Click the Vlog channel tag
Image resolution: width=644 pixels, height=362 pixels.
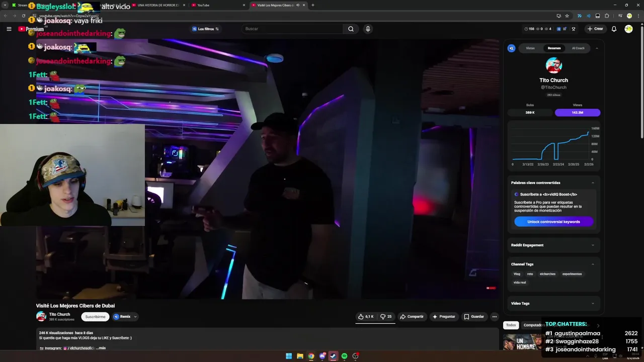(517, 274)
